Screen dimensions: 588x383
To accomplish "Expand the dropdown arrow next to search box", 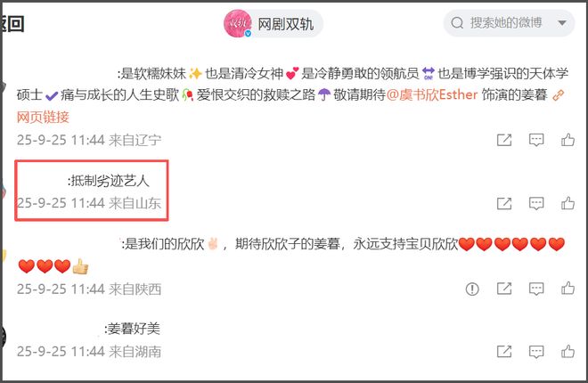I will tap(562, 23).
